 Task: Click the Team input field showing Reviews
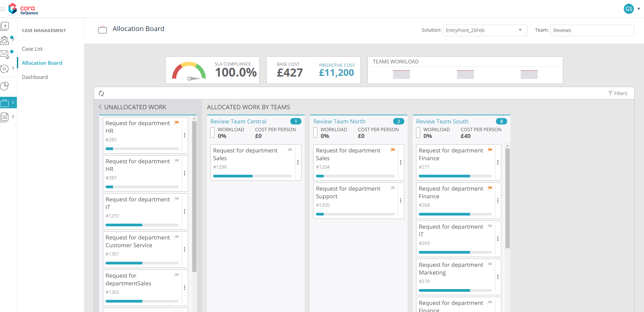592,30
